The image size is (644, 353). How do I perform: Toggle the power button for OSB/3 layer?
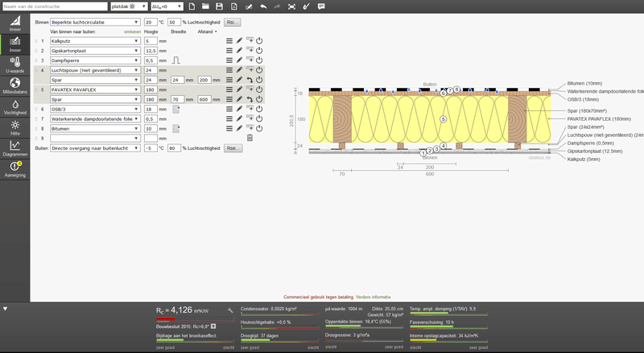tap(259, 109)
